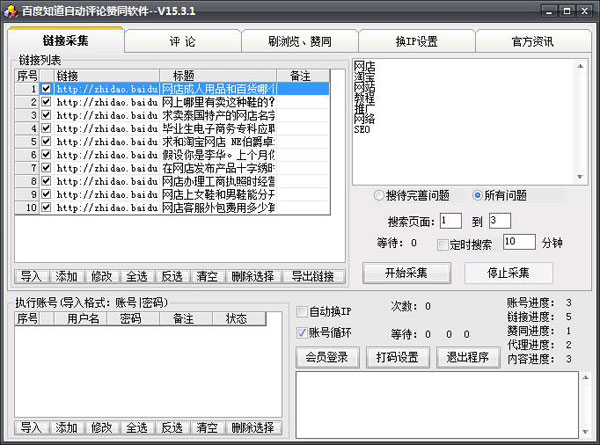Click 反选 under the link list
Screen dimensions: 600x445
(172, 276)
